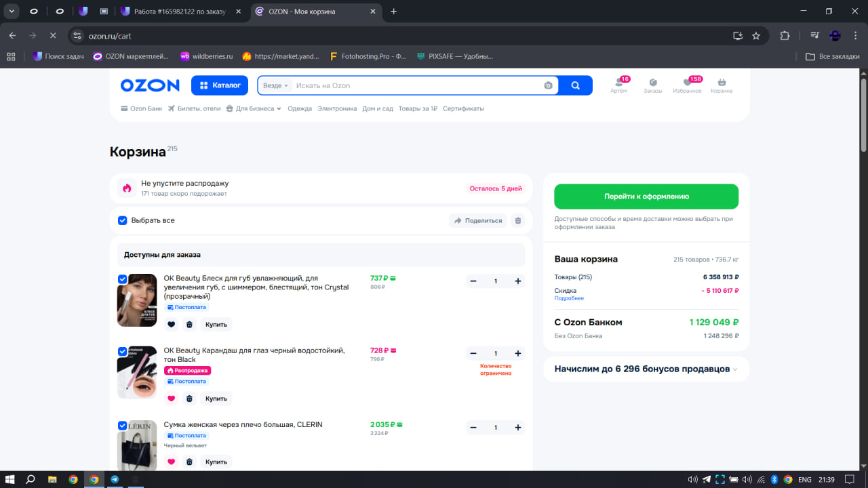Click the magnifier search button

pyautogui.click(x=575, y=85)
